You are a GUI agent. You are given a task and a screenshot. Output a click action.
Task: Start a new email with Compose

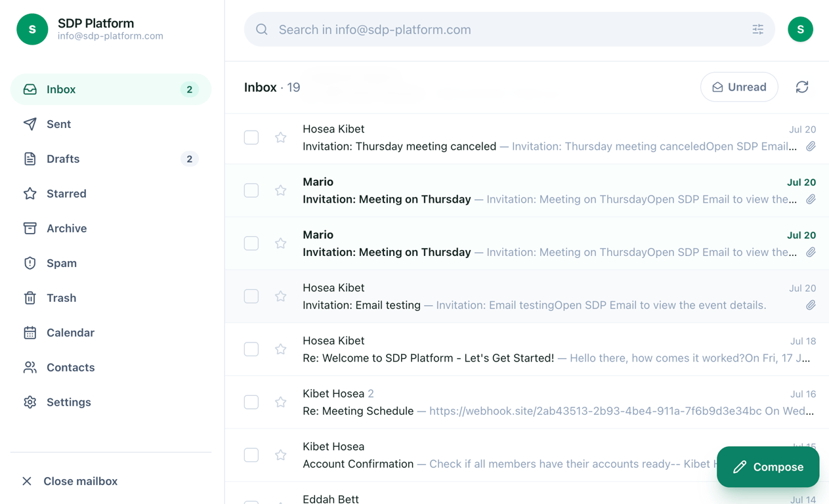768,467
